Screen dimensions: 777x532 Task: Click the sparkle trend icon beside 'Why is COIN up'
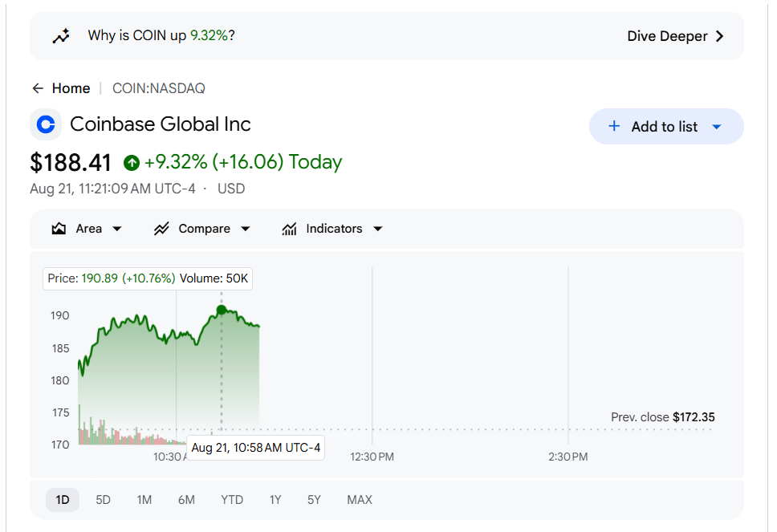[62, 36]
